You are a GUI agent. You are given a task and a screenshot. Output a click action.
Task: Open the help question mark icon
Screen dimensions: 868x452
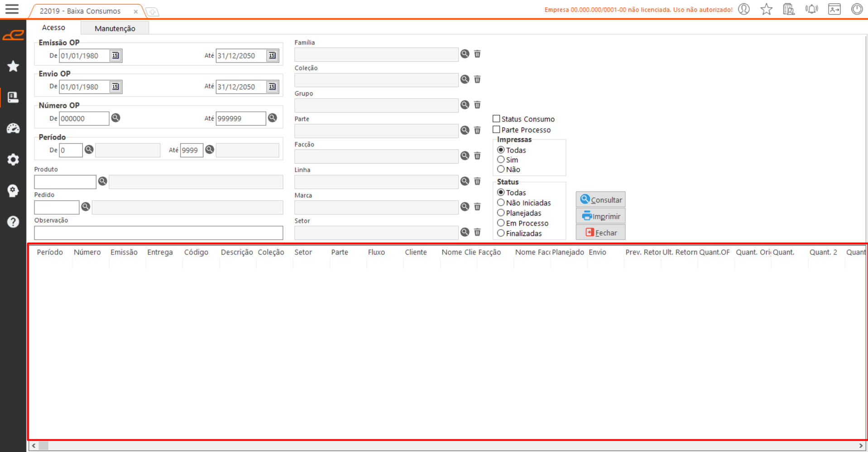pyautogui.click(x=13, y=222)
